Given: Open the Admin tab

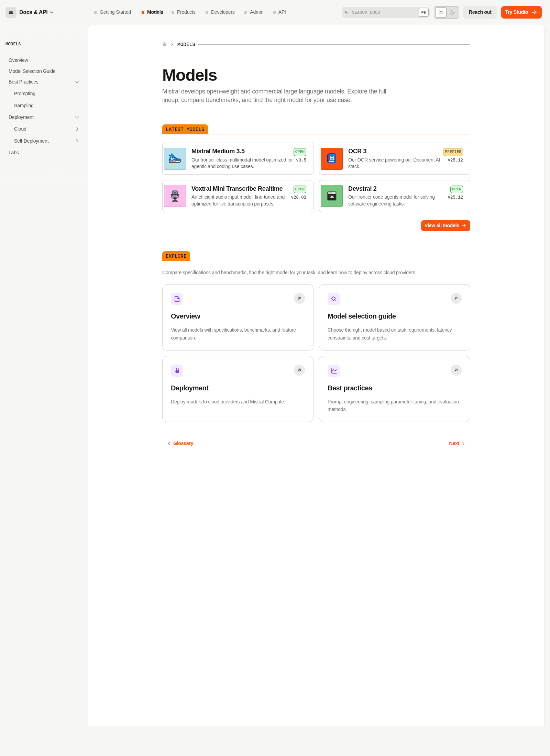Looking at the screenshot, I should point(254,12).
